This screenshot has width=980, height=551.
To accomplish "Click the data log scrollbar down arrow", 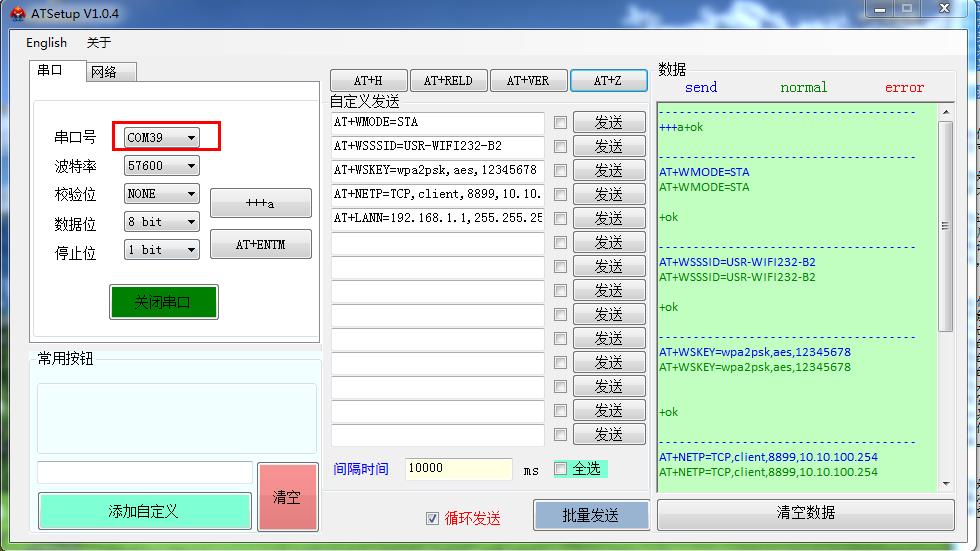I will point(946,484).
